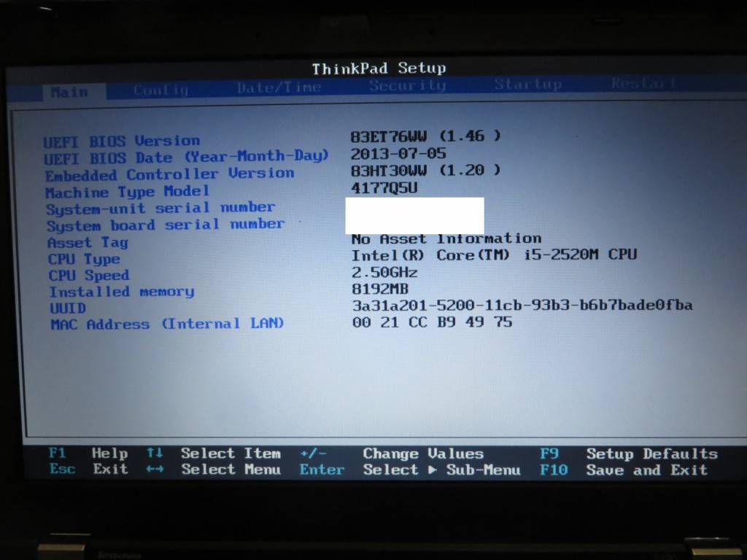Open the Security tab
The height and width of the screenshot is (560, 747).
tap(407, 85)
